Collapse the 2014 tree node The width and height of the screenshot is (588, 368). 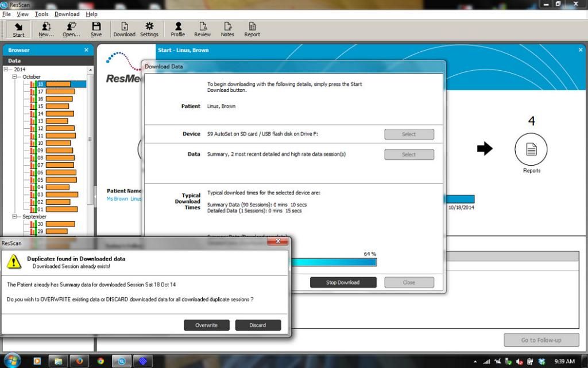(6, 69)
